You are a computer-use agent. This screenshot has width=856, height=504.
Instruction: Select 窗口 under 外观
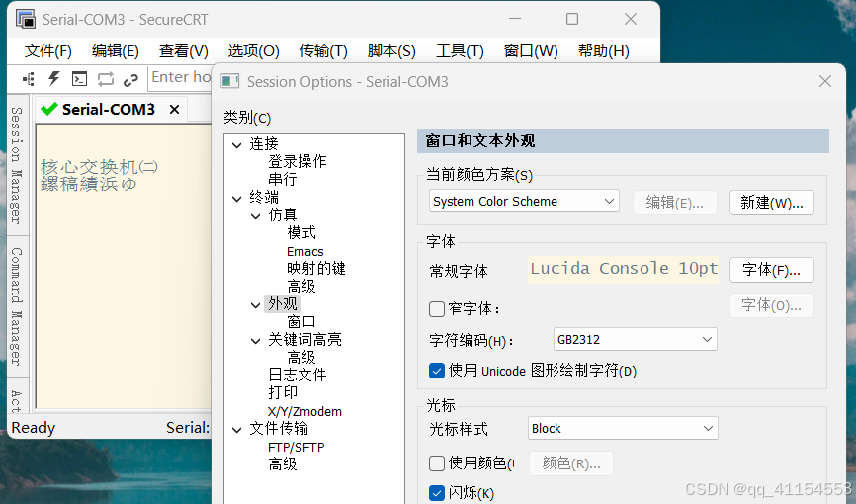(301, 321)
